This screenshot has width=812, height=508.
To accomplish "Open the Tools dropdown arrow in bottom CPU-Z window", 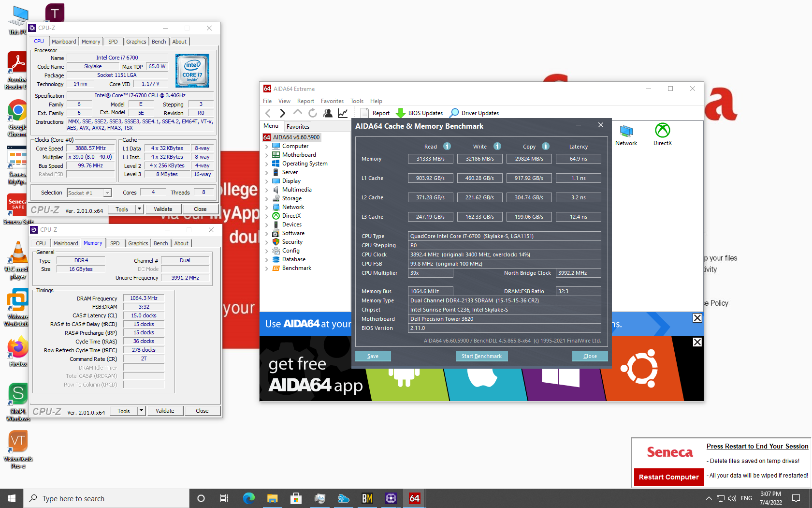I will point(142,411).
